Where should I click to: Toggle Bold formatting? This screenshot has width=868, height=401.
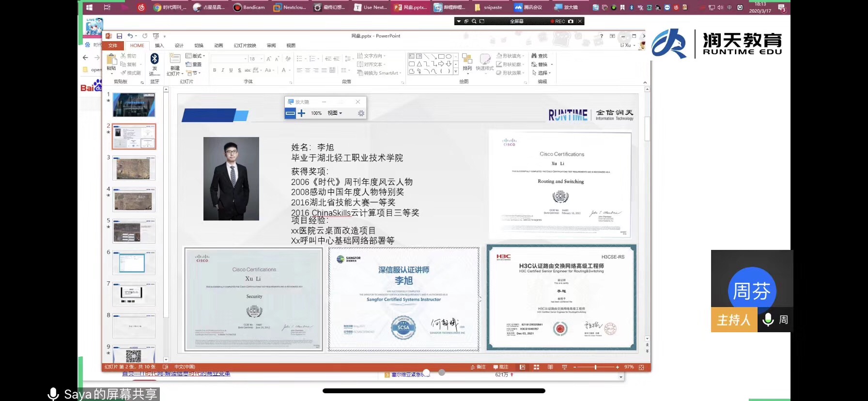click(215, 71)
